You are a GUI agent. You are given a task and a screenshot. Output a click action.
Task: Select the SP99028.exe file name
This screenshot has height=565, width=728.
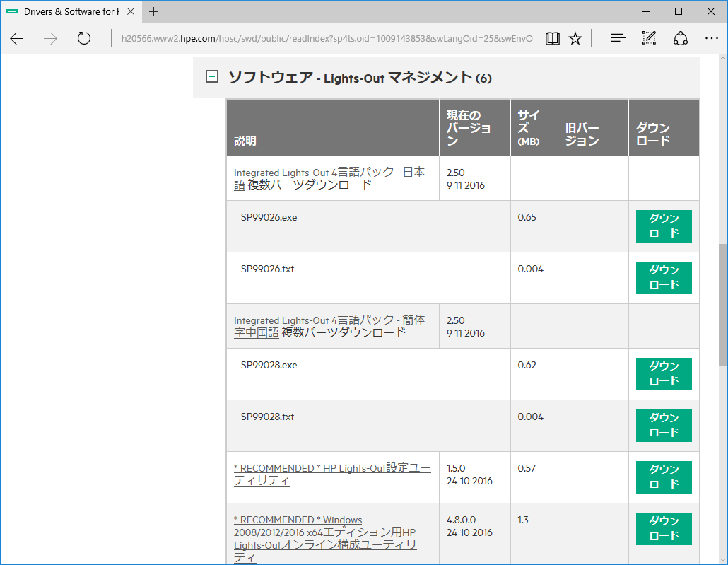click(x=269, y=365)
